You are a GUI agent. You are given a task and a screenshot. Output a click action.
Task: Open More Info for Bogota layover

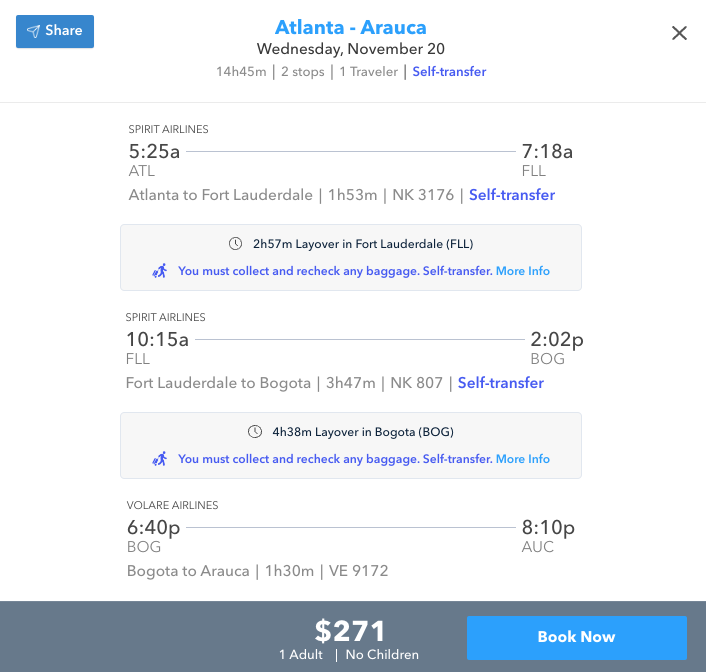tap(523, 459)
